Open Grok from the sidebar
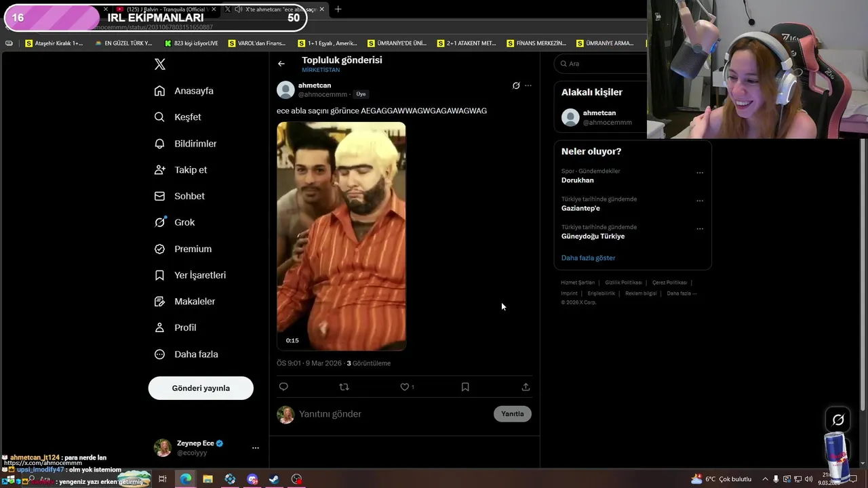The height and width of the screenshot is (488, 868). pyautogui.click(x=174, y=222)
